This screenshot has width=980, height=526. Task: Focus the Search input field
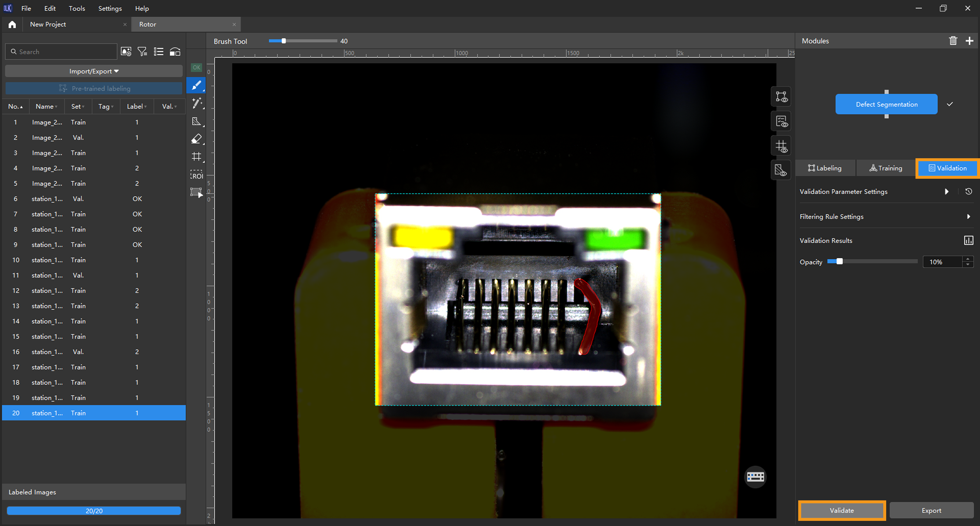coord(61,52)
